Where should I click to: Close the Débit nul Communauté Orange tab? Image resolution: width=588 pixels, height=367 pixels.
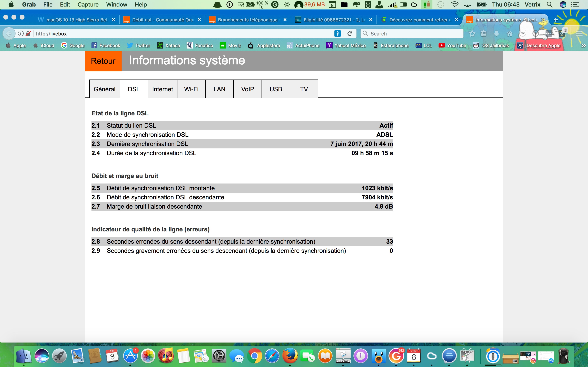click(199, 20)
